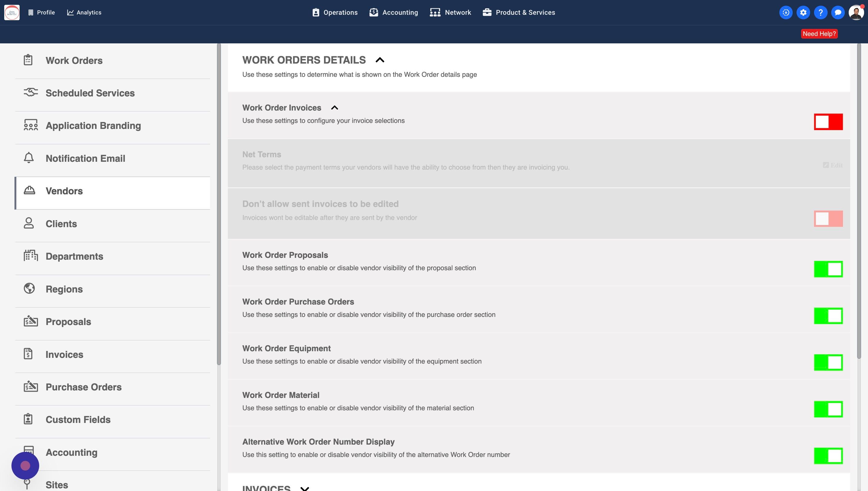Click the purple floating recorder button
The image size is (868, 491).
click(x=25, y=466)
